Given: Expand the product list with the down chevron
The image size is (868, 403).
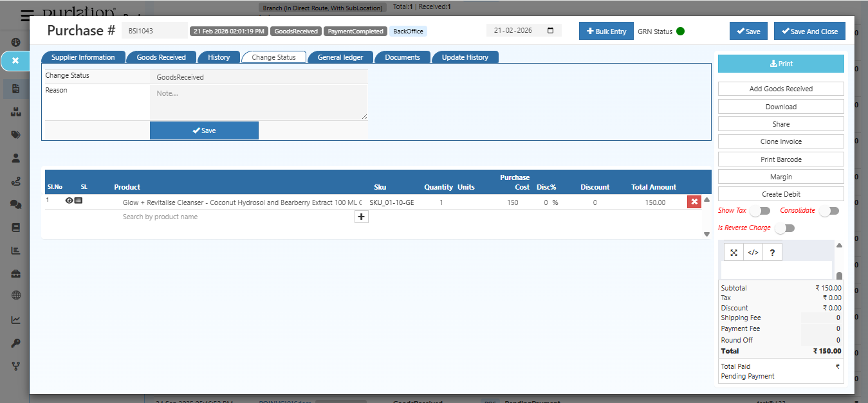Looking at the screenshot, I should (x=706, y=234).
